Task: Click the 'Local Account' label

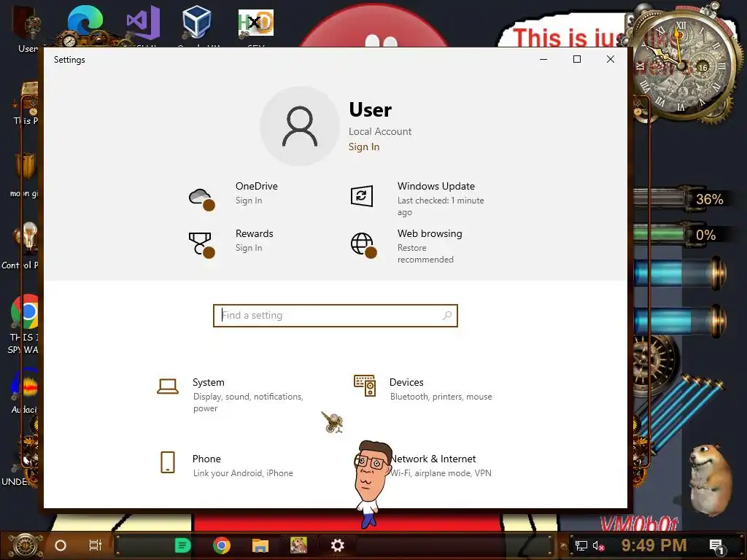Action: click(x=379, y=131)
